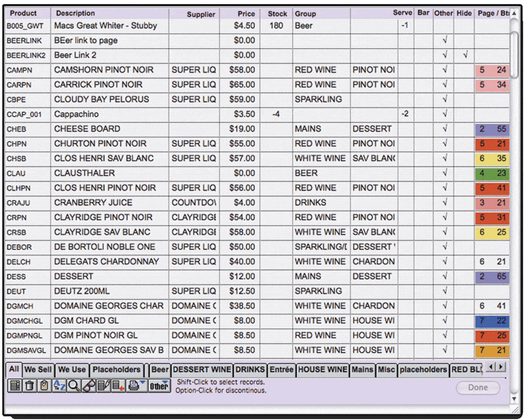
Task: Click the clipboard icon in bottom toolbar
Action: point(44,385)
